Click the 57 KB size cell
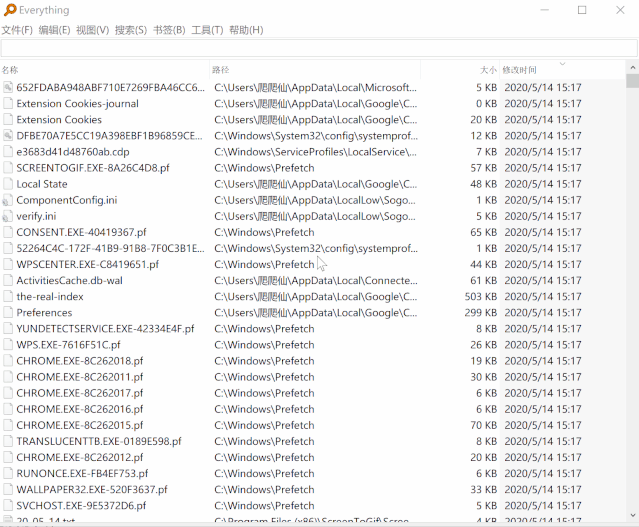This screenshot has height=527, width=639. pyautogui.click(x=483, y=168)
